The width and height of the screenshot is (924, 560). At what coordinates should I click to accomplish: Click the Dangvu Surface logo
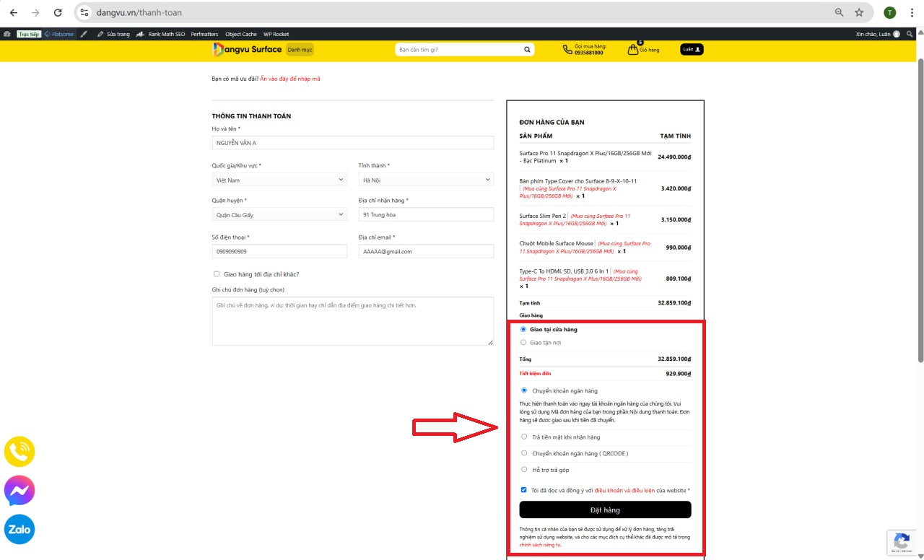[x=247, y=49]
